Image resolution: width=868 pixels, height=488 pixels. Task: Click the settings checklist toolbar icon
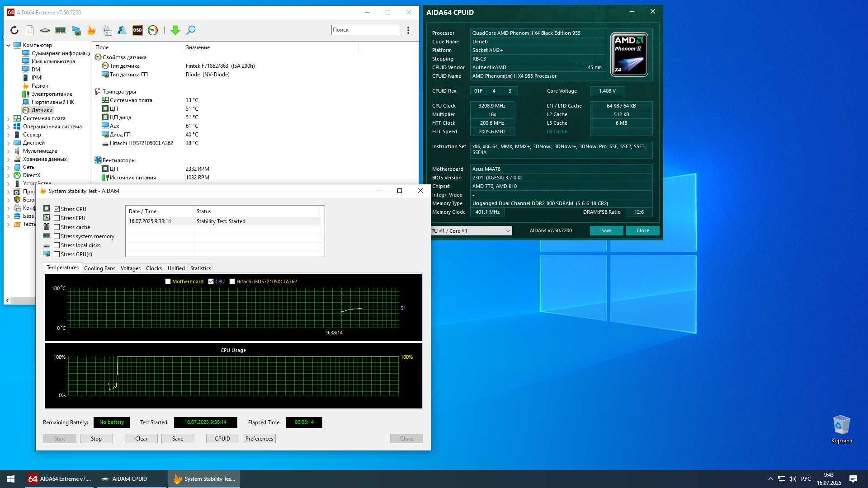click(107, 30)
